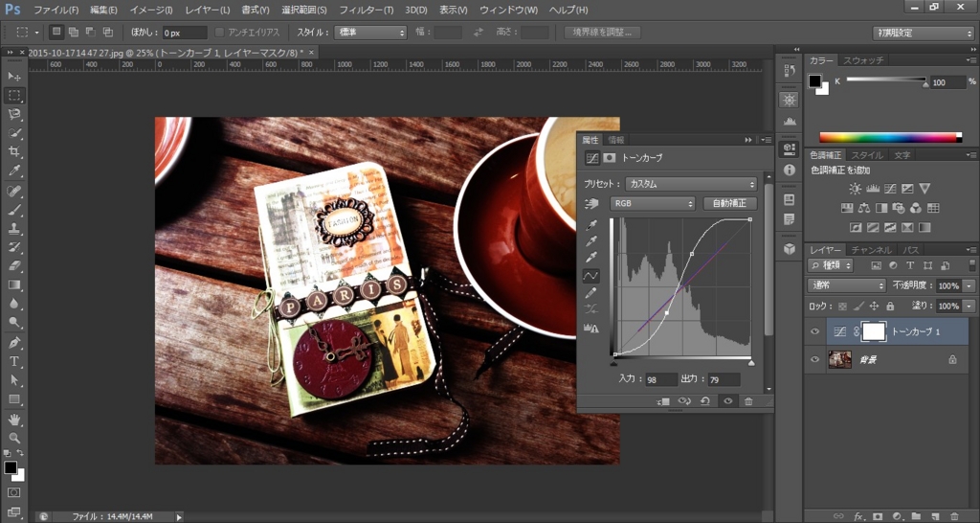Add a Color Balance adjustment (scales icon)
The image size is (980, 523).
864,208
